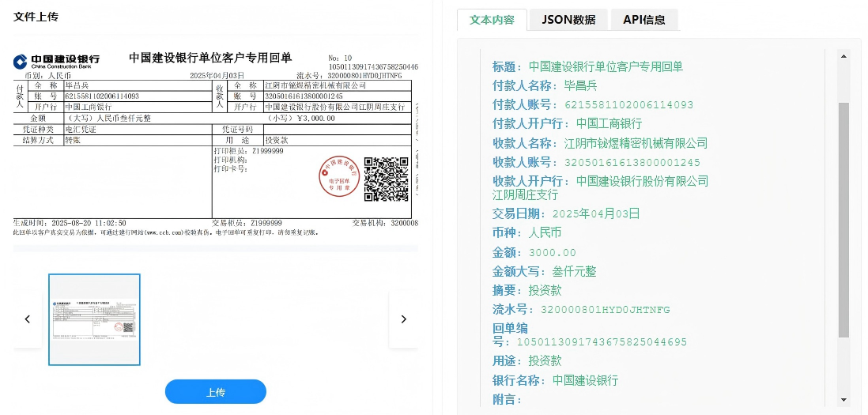Click the QR code on the receipt

coord(383,179)
